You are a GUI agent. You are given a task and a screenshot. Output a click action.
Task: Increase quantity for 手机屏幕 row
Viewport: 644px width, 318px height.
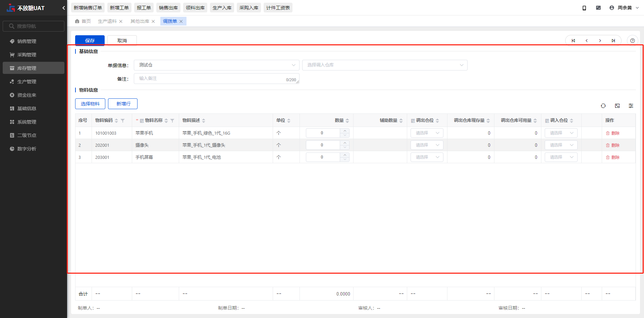(345, 155)
